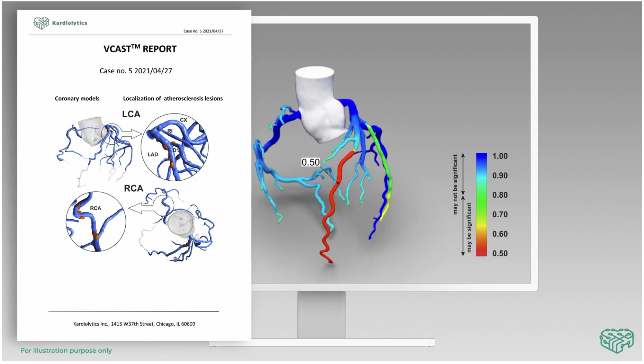Click the small case number in report header
Viewport: 644px width, 364px height.
click(x=203, y=31)
